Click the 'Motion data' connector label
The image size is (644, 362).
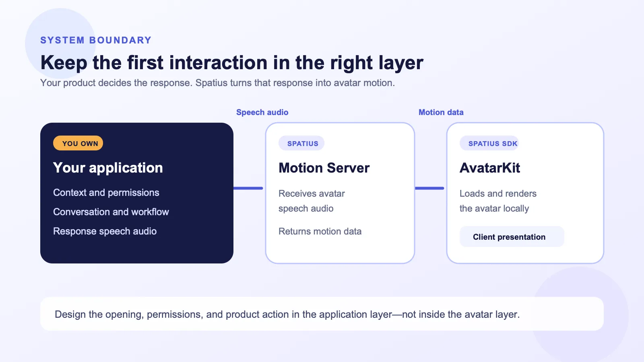441,112
